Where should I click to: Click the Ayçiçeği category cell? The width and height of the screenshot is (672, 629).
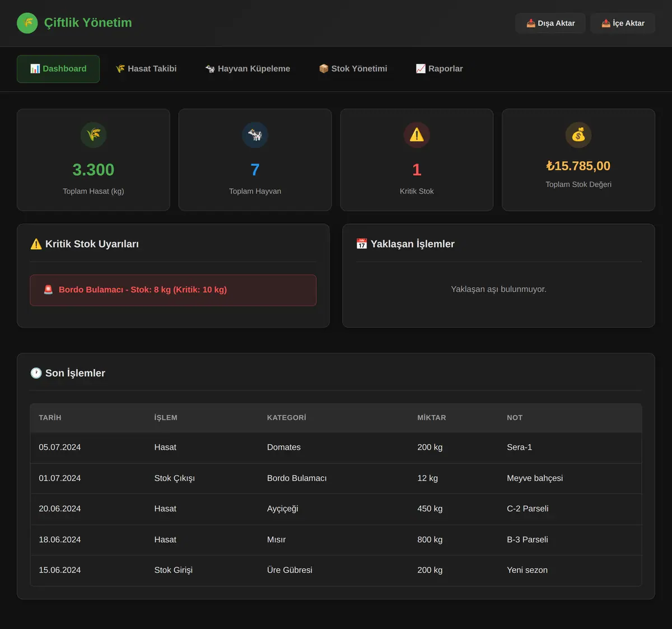[x=283, y=509]
